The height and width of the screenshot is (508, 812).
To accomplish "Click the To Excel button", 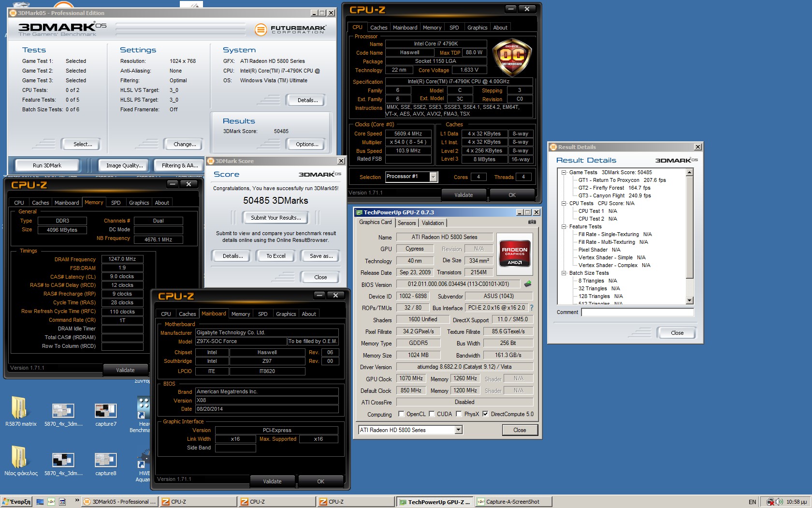I will 275,256.
